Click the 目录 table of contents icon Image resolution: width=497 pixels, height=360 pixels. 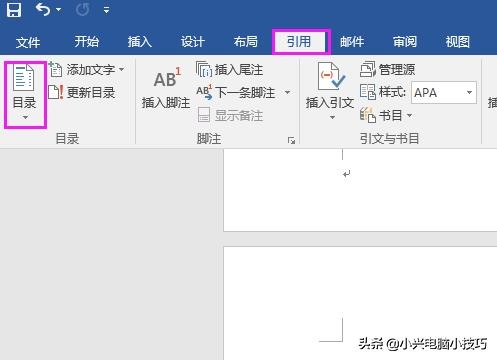click(x=24, y=78)
